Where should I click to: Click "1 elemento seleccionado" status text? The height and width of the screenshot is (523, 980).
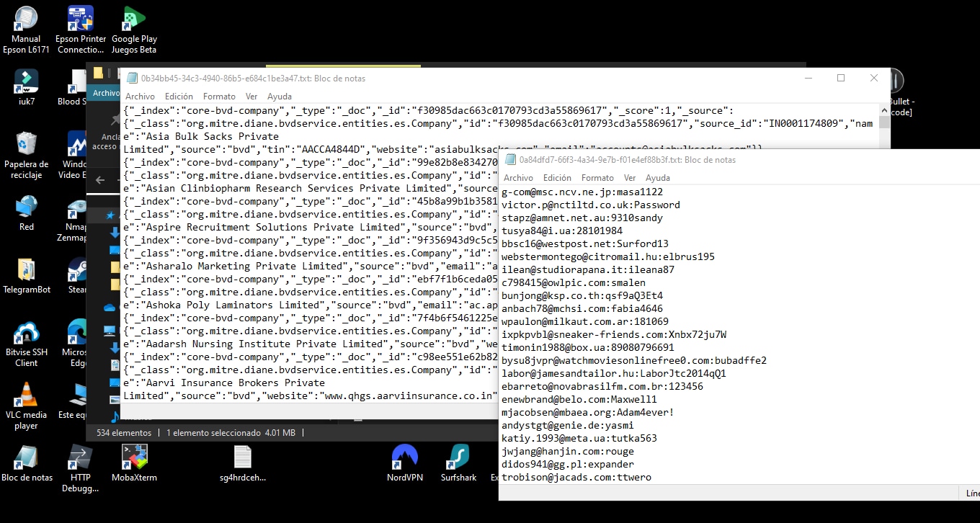pyautogui.click(x=213, y=433)
